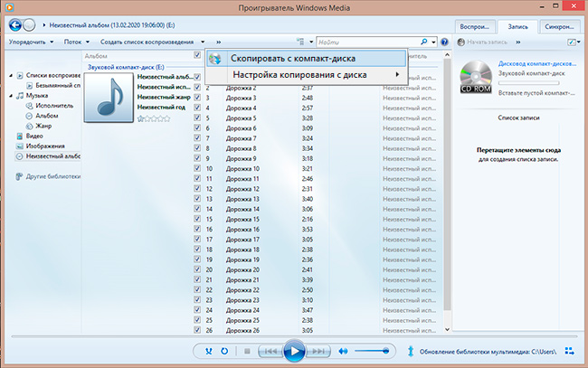Open the Help question-mark icon

pos(444,42)
